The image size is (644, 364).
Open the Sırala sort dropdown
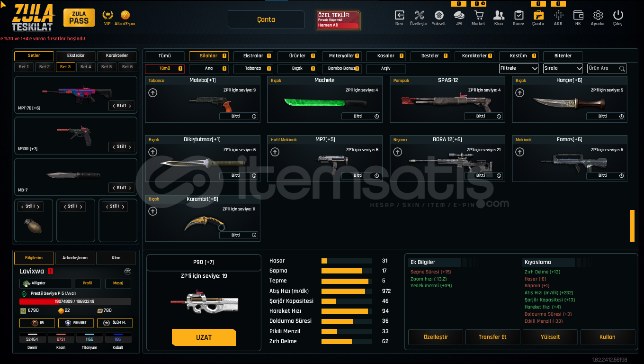(563, 68)
